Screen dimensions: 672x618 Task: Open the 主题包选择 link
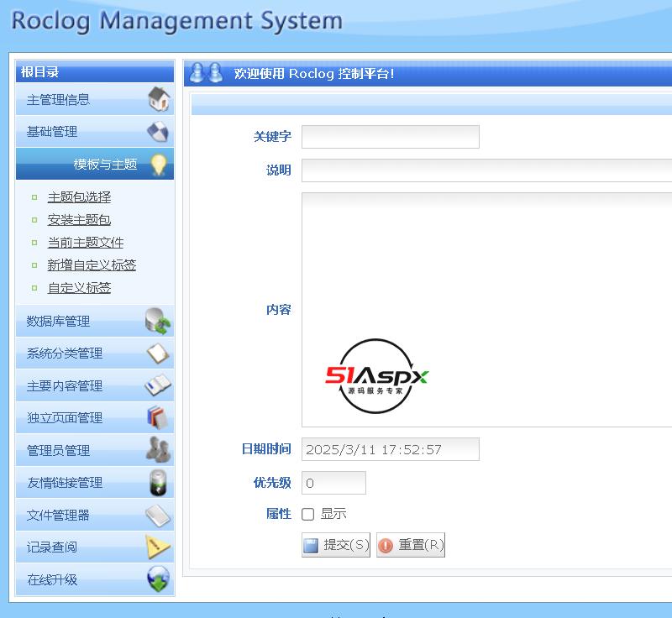tap(79, 197)
